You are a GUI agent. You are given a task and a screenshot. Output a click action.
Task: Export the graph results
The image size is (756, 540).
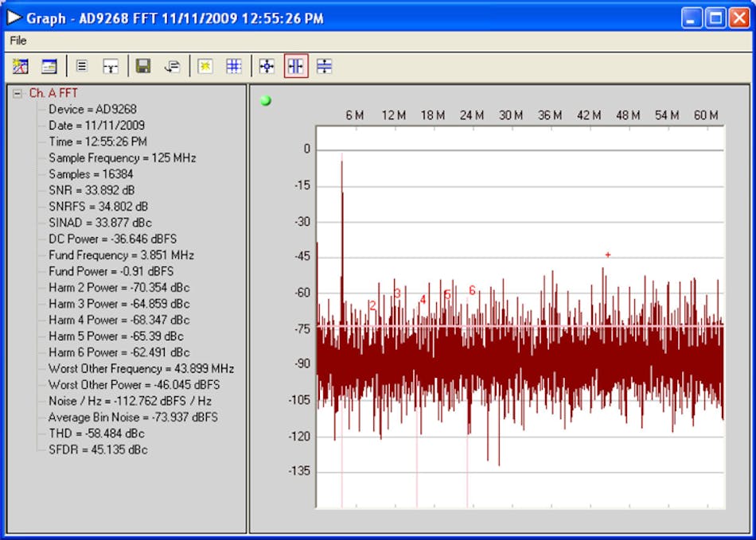pyautogui.click(x=172, y=66)
